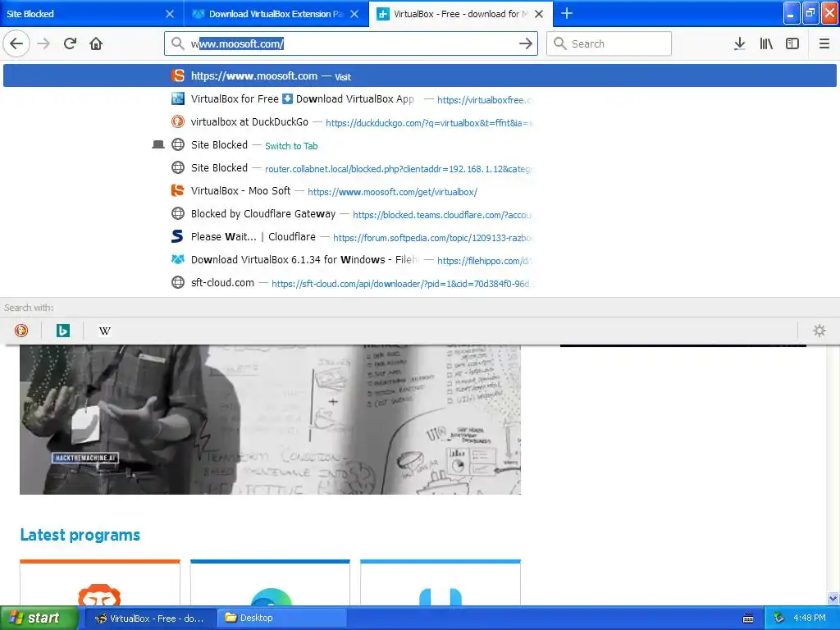This screenshot has width=840, height=630.
Task: Click the 4:48 PM clock
Action: [810, 618]
